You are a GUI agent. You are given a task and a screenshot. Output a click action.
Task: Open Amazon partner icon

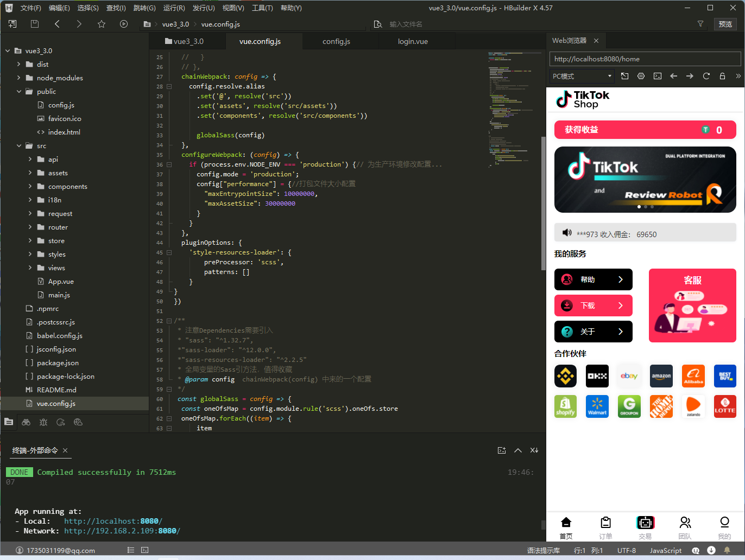661,376
